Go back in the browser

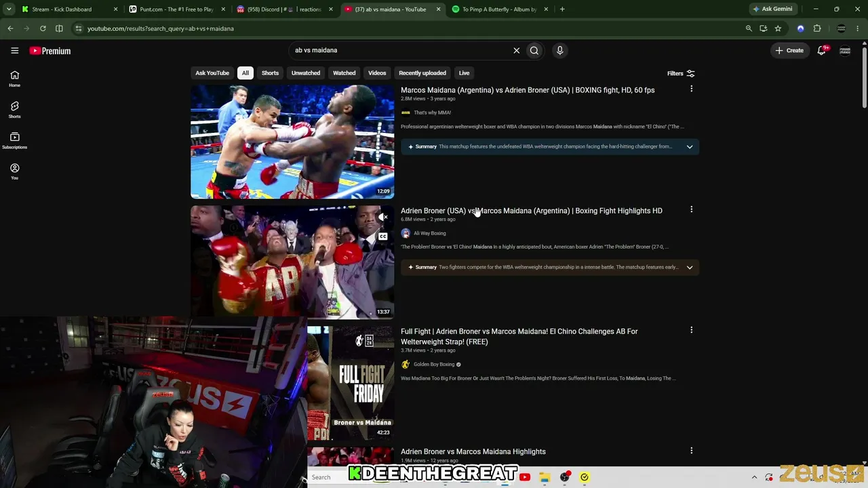pos(10,28)
